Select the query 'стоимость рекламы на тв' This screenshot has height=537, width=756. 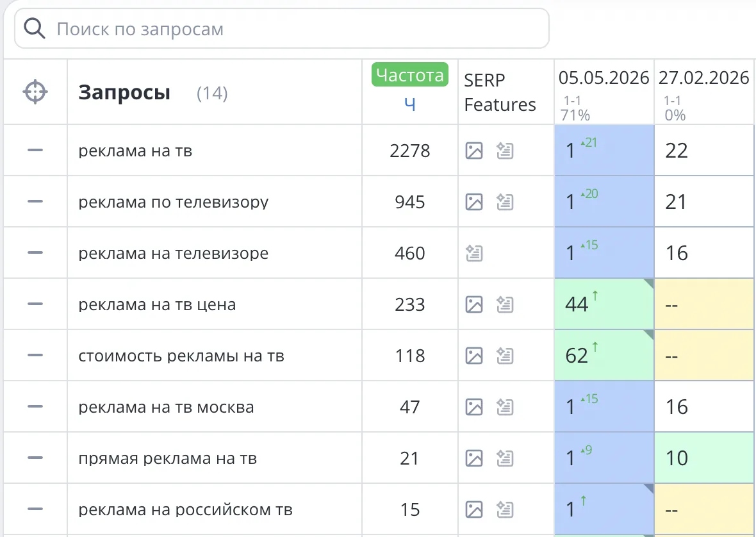tap(181, 356)
